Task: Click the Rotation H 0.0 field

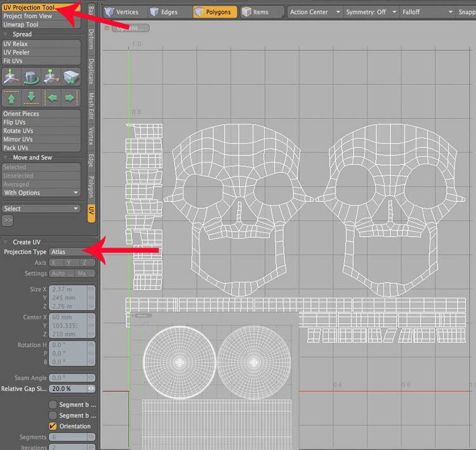Action: coord(69,345)
